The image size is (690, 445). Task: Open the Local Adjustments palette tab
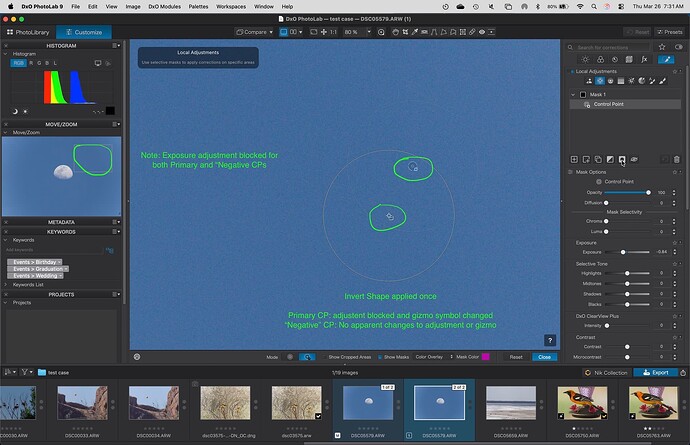(666, 59)
